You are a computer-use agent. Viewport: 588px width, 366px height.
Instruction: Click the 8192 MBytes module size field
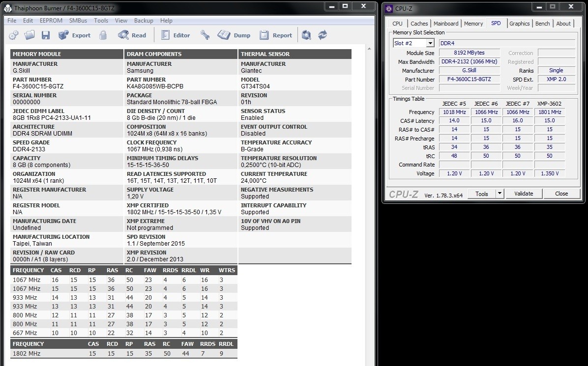[470, 53]
